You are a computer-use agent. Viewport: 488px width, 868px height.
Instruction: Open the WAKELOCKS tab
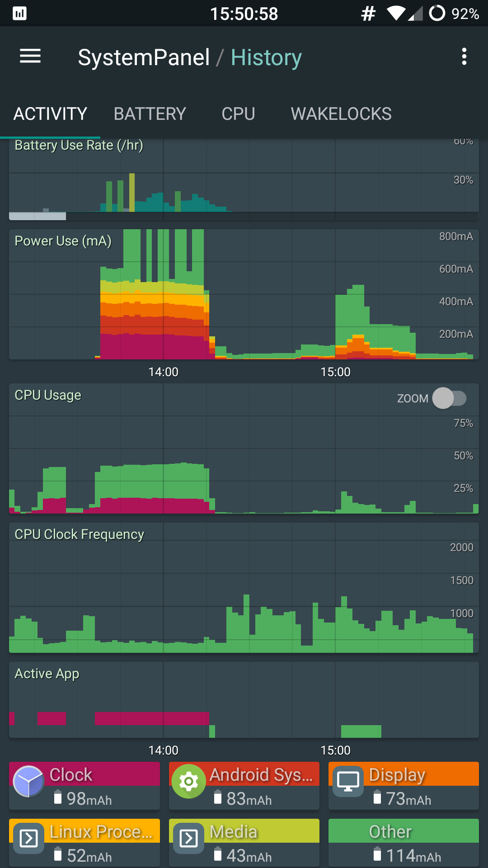click(341, 114)
